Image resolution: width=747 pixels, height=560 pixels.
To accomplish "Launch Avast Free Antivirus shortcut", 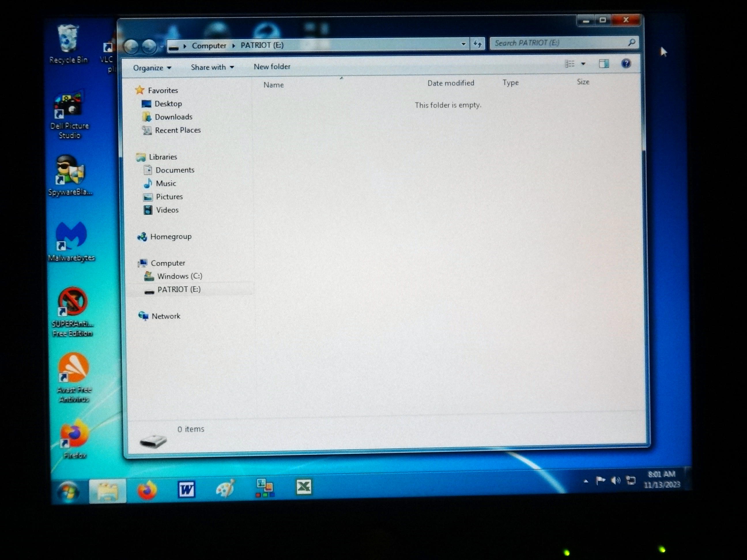I will (73, 377).
